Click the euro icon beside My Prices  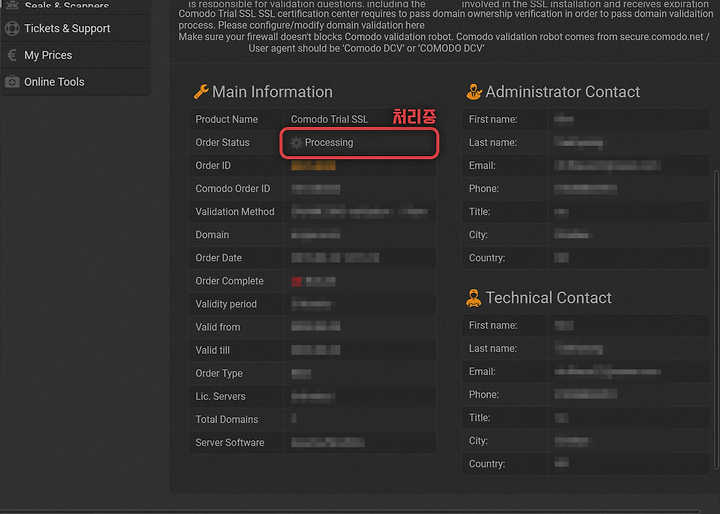[12, 55]
